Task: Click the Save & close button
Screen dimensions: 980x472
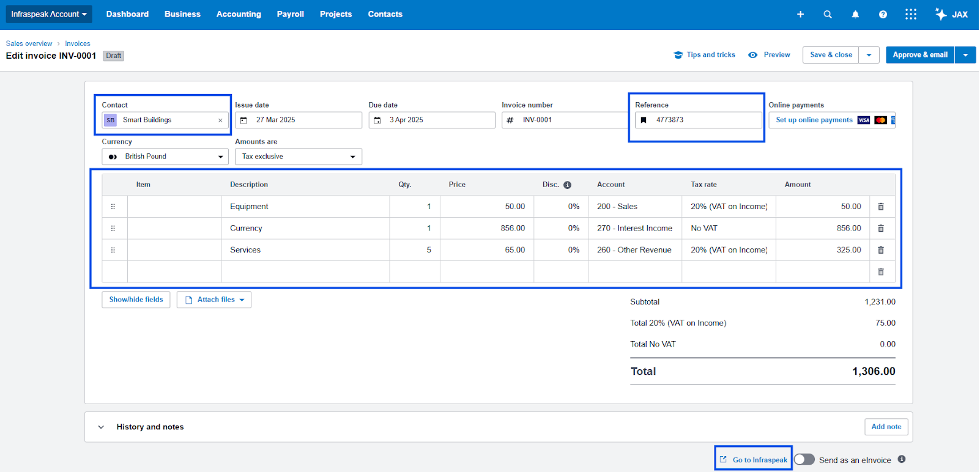Action: pos(831,55)
